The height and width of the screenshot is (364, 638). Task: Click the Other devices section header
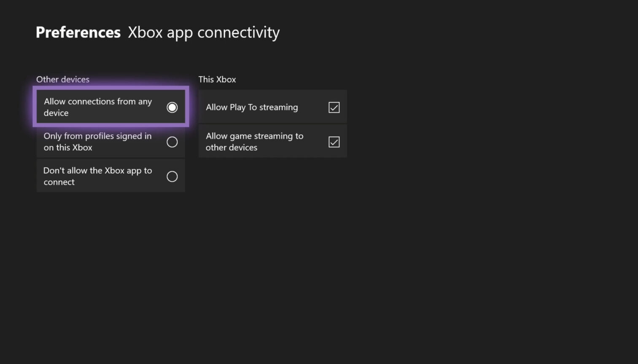pyautogui.click(x=62, y=79)
